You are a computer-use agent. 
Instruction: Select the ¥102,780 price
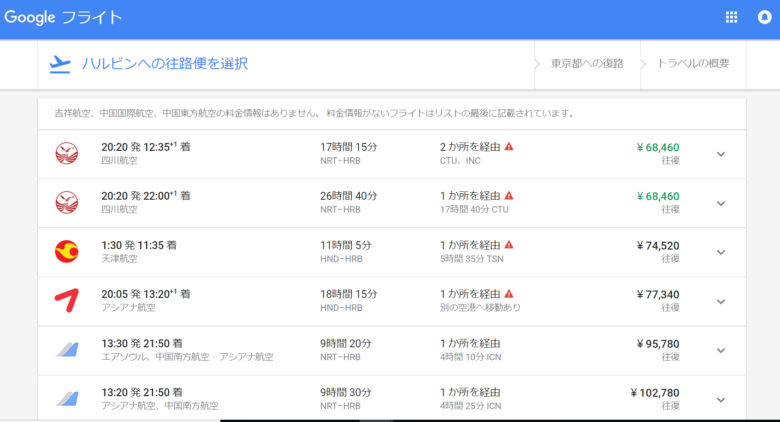pyautogui.click(x=655, y=393)
